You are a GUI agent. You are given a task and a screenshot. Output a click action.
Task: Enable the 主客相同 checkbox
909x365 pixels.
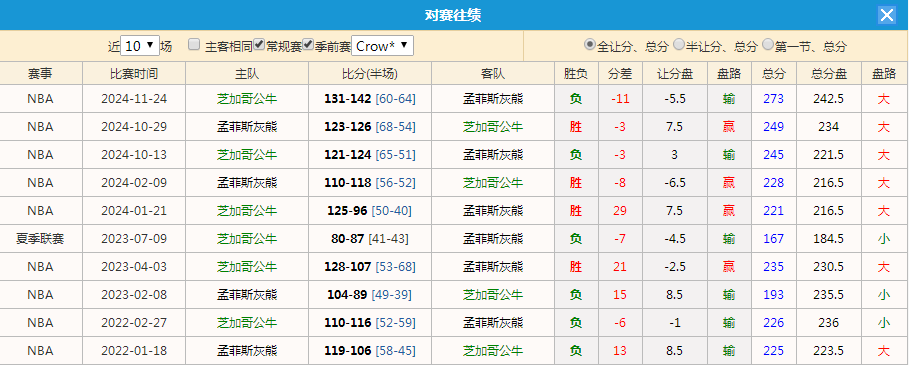pyautogui.click(x=194, y=45)
